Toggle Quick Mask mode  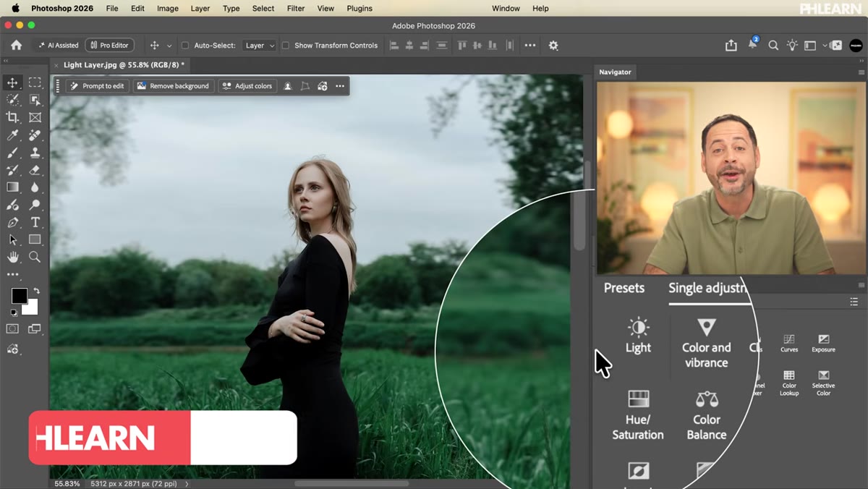pos(12,329)
